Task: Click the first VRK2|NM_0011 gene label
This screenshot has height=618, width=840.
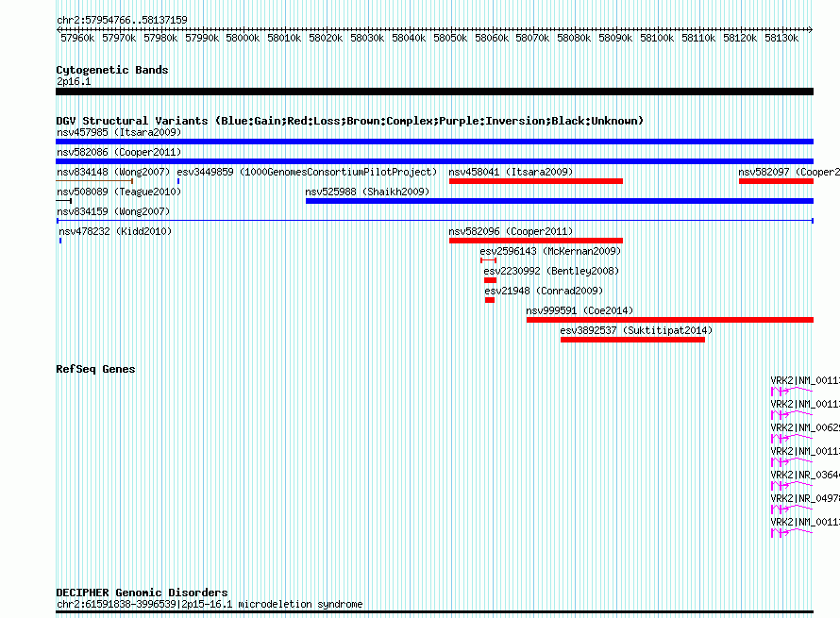Action: coord(805,380)
